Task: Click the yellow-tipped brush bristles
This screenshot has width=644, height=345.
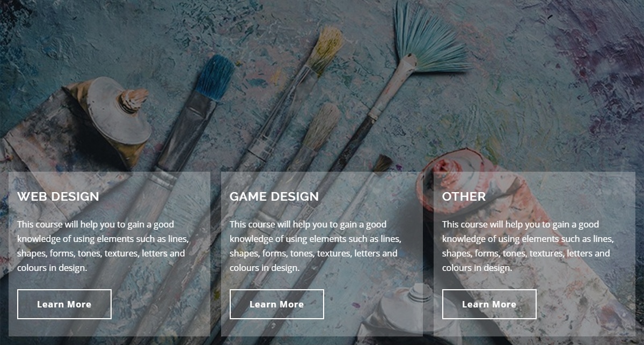Action: point(325,49)
